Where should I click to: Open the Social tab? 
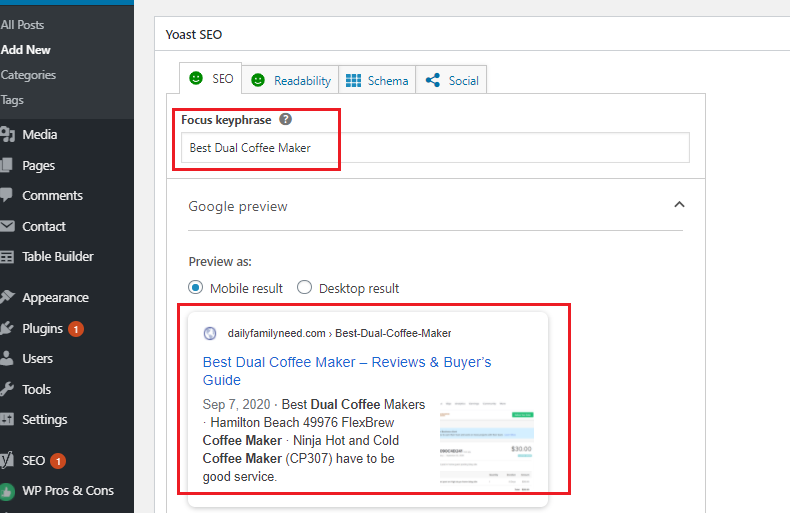pyautogui.click(x=452, y=80)
